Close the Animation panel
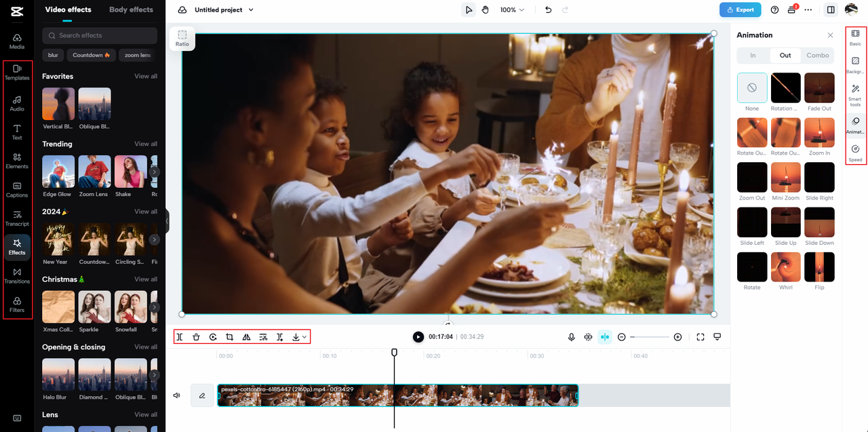This screenshot has height=432, width=868. pos(830,35)
